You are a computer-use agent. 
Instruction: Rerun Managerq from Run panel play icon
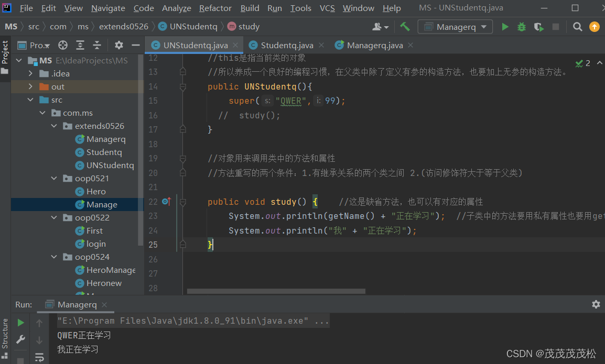click(x=21, y=322)
